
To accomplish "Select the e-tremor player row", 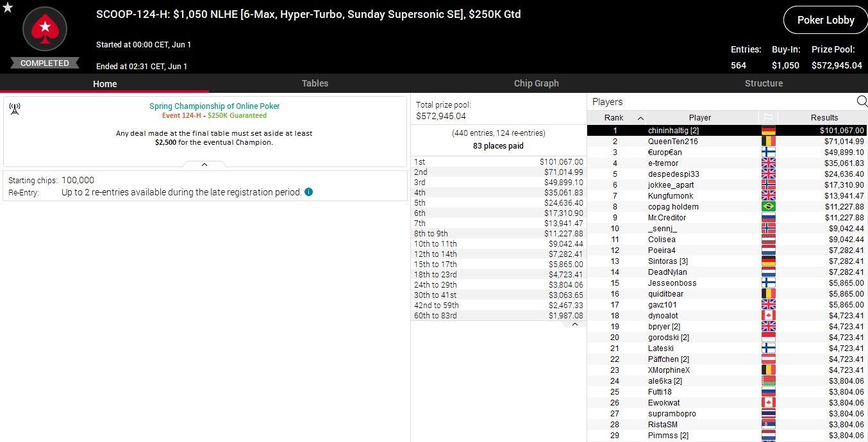I will click(663, 163).
